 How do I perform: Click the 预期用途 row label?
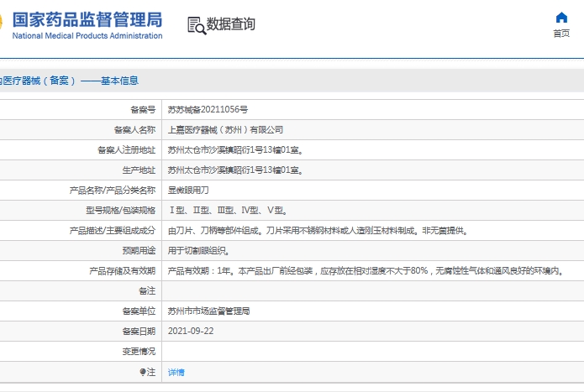click(x=139, y=251)
